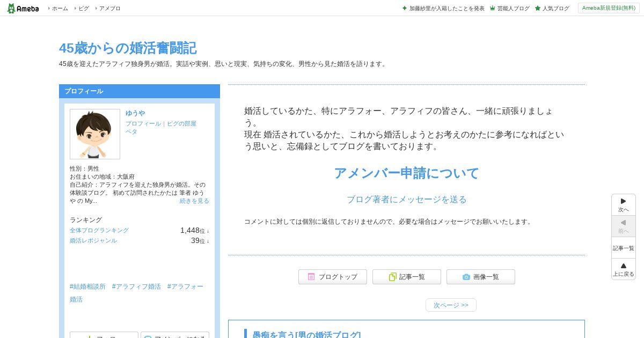
Task: Open the ペタ link
Action: [x=131, y=131]
